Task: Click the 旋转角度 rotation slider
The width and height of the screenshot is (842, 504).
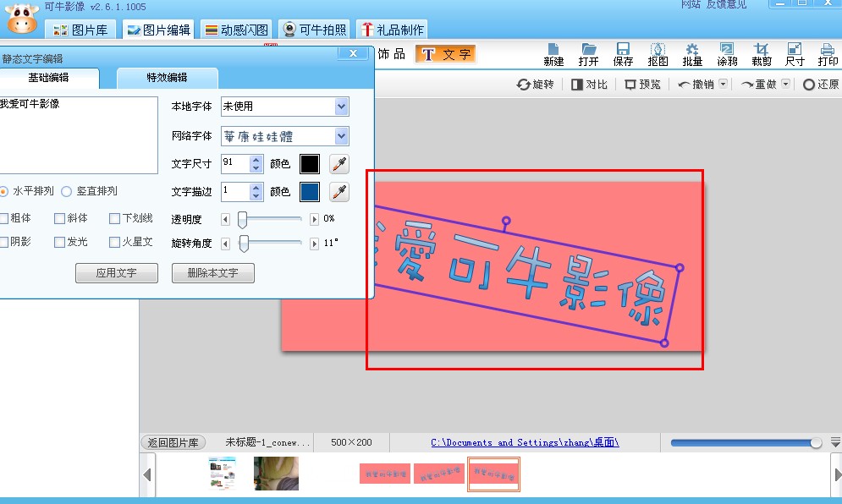Action: pos(270,244)
